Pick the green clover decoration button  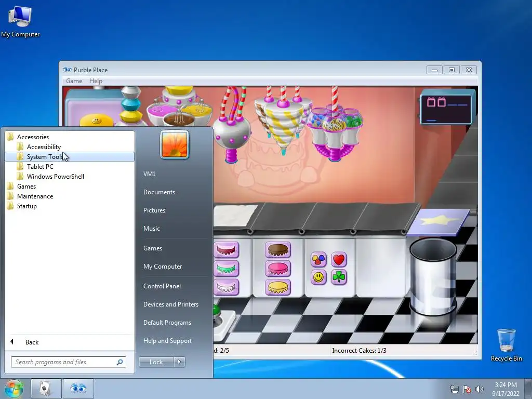coord(339,277)
